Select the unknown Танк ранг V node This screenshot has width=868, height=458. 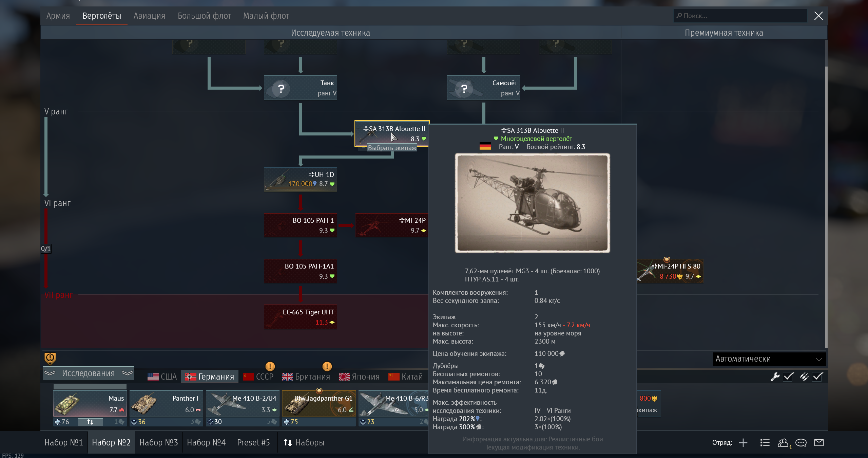(301, 88)
